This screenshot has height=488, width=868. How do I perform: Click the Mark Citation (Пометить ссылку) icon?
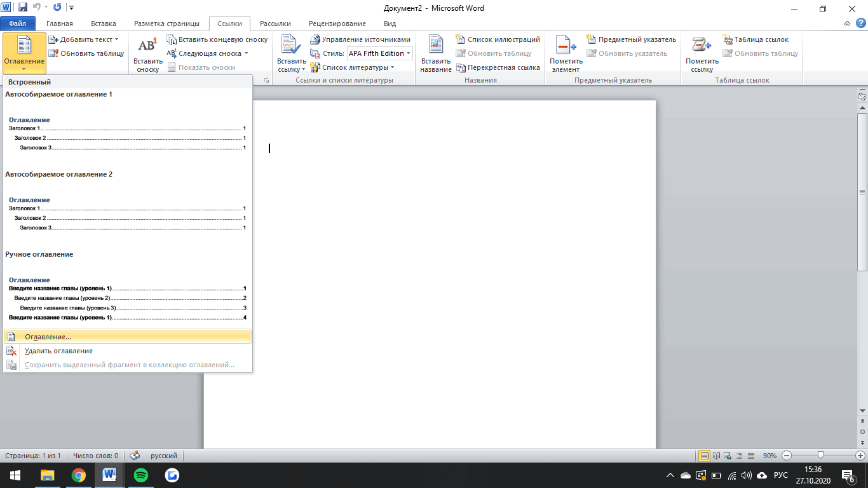coord(702,46)
